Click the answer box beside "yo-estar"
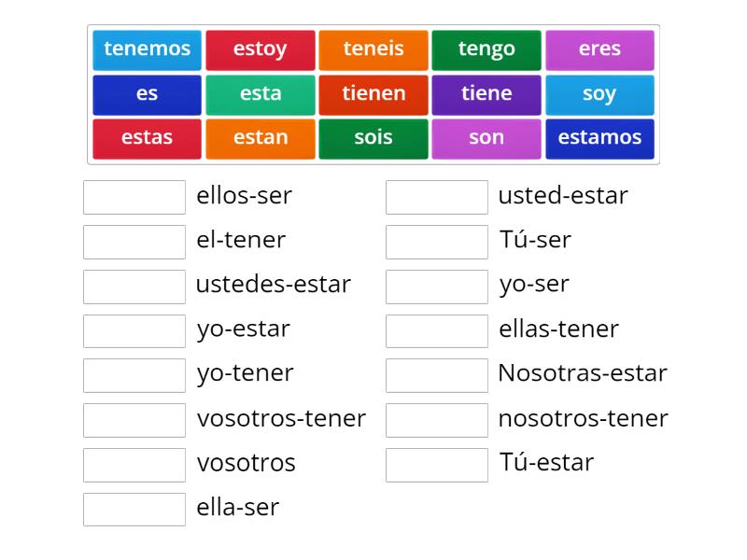 (x=134, y=330)
